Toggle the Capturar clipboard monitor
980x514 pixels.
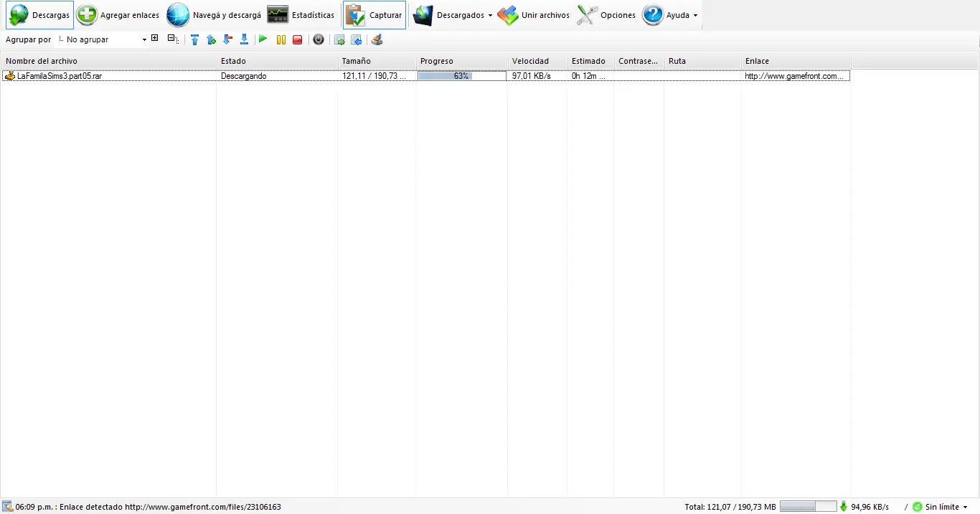tap(374, 15)
